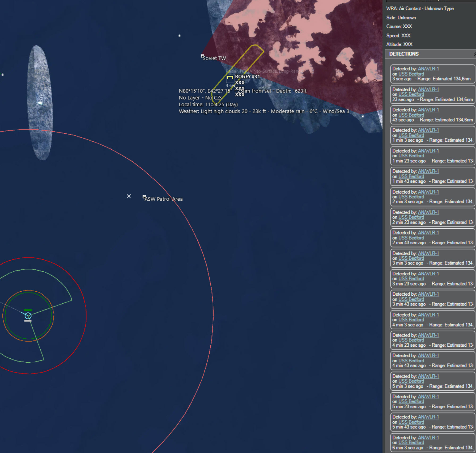Viewport: 476px width, 453px height.
Task: Open USS Bedford link in the 2 min 3 sec detection
Action: [x=411, y=197]
